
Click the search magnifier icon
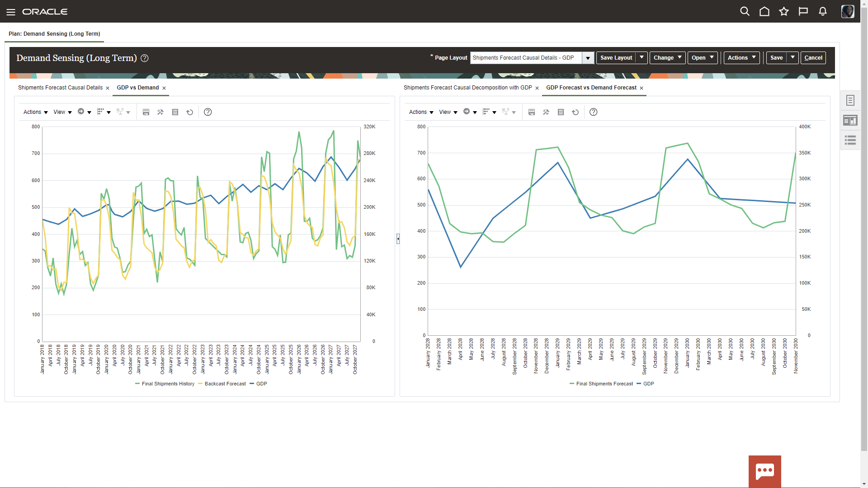745,12
